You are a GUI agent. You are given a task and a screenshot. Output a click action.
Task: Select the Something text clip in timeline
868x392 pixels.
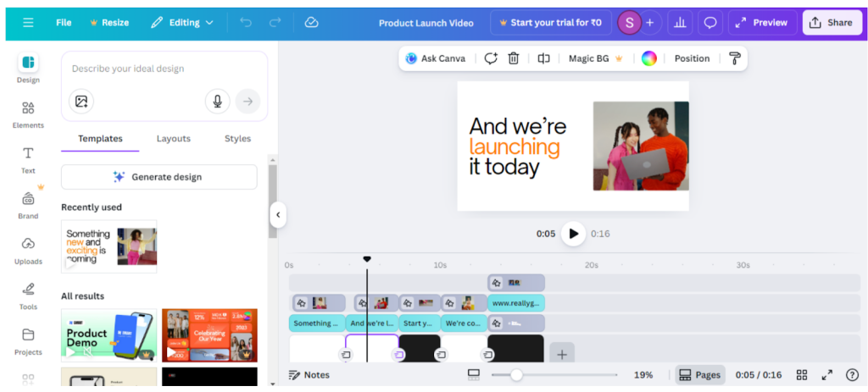pos(317,323)
